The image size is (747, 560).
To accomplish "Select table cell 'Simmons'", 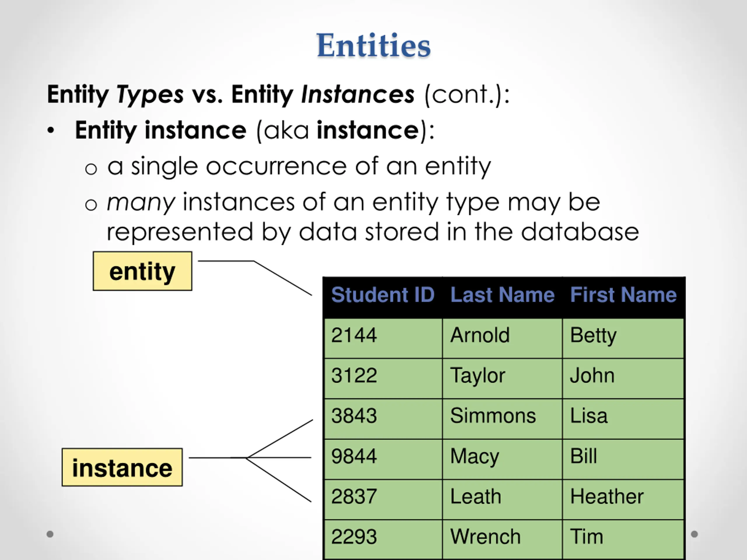I will pyautogui.click(x=502, y=419).
